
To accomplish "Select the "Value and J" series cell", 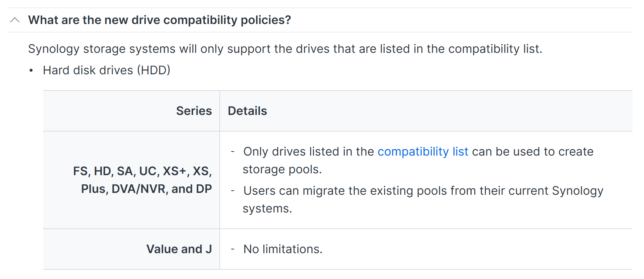I will [131, 249].
